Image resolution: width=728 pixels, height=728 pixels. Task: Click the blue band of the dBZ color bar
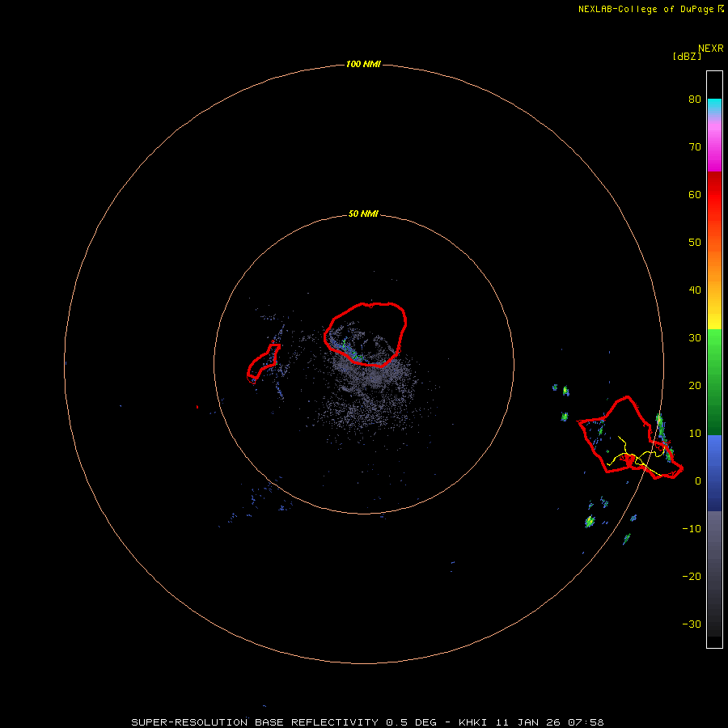[714, 472]
